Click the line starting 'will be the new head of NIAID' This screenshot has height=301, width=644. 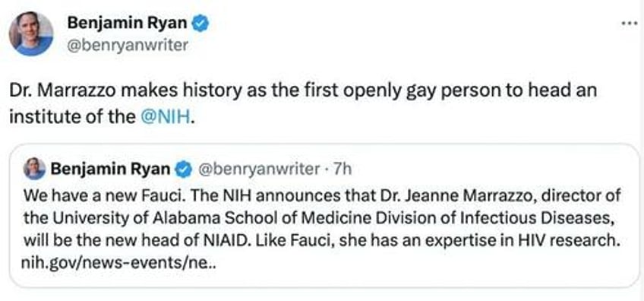click(x=321, y=239)
